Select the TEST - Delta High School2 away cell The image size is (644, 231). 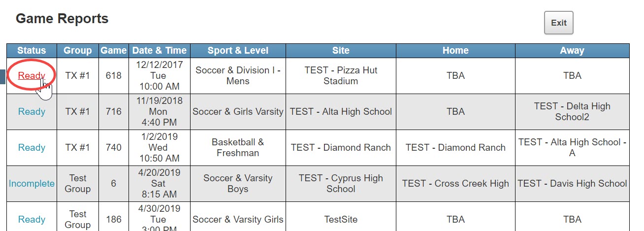tap(572, 112)
